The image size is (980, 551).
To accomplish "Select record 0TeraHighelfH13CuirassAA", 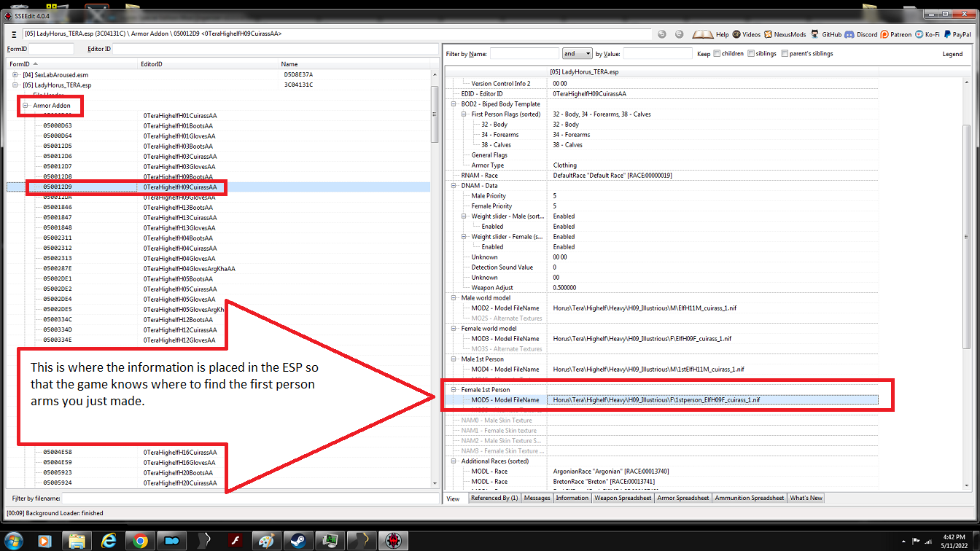I will [x=180, y=217].
